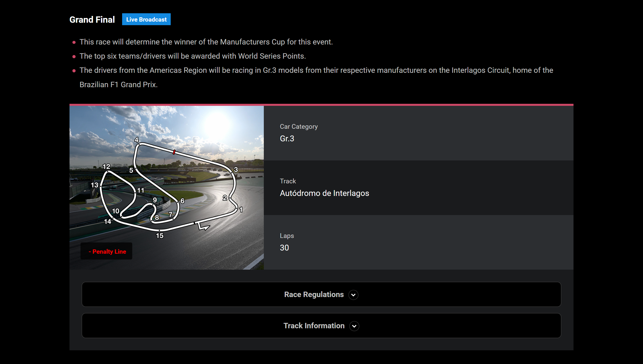Image resolution: width=643 pixels, height=364 pixels.
Task: Click the laps value 30
Action: coord(284,248)
